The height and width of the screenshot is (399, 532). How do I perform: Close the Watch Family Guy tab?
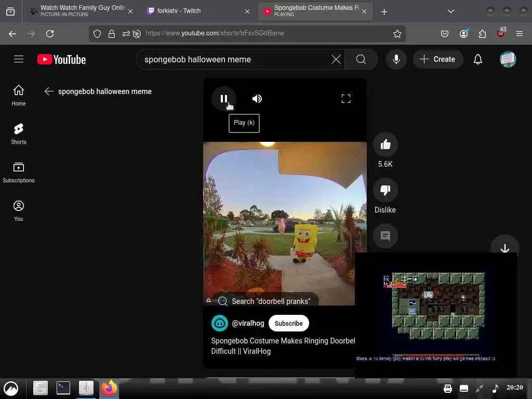point(130,11)
